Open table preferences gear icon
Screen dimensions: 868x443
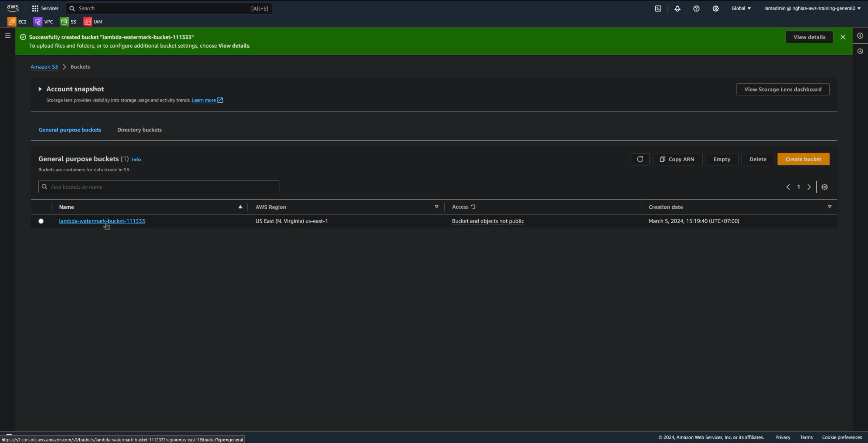coord(824,187)
